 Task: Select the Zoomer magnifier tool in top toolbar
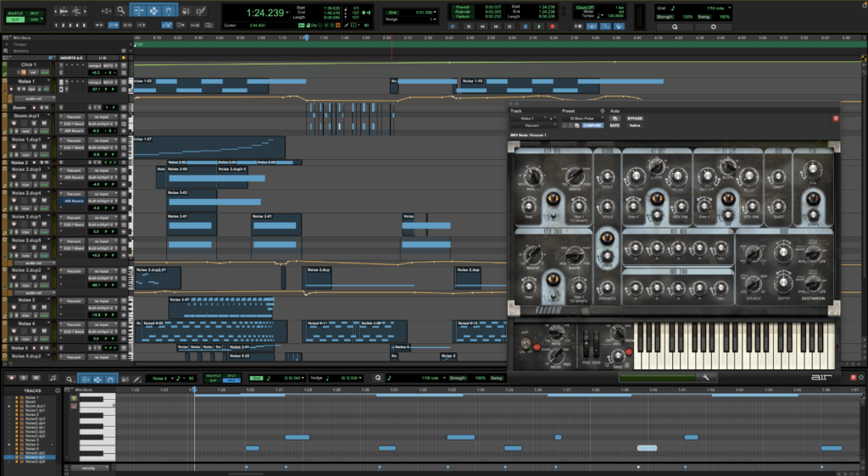coord(122,11)
